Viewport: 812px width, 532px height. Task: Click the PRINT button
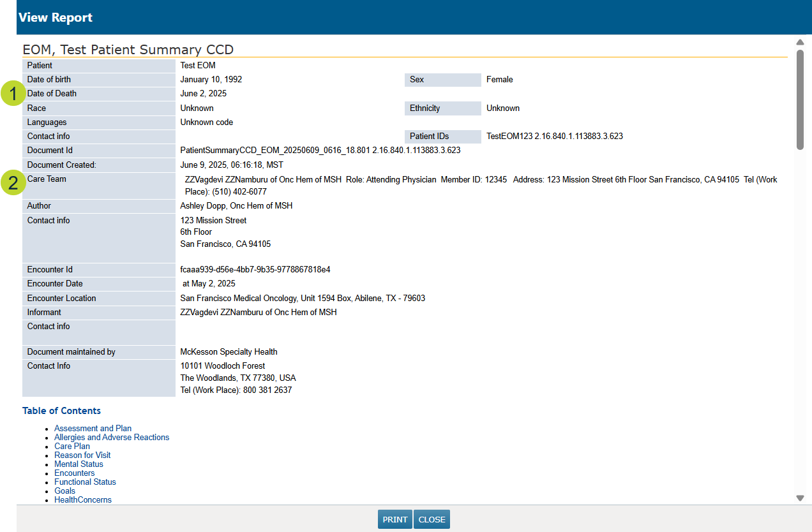pyautogui.click(x=395, y=519)
